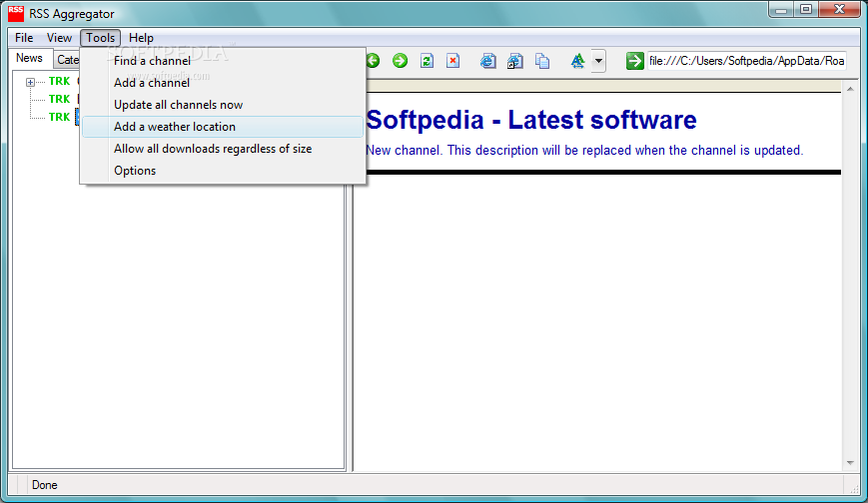
Task: Click the address URL field
Action: pyautogui.click(x=747, y=61)
